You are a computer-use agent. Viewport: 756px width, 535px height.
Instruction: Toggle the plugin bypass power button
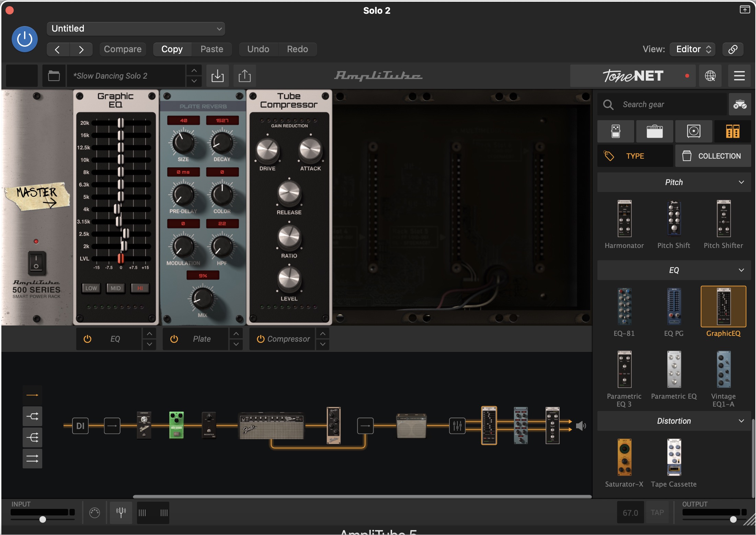pyautogui.click(x=25, y=39)
